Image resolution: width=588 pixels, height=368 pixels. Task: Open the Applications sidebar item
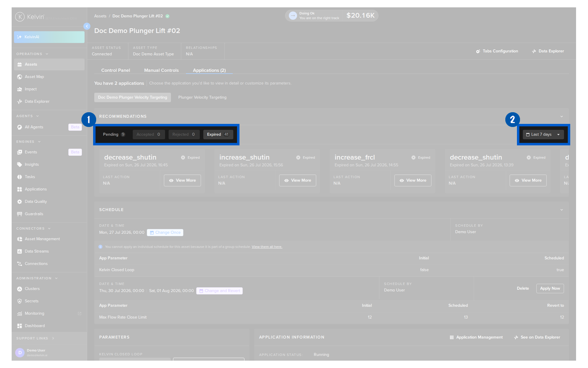(49, 189)
